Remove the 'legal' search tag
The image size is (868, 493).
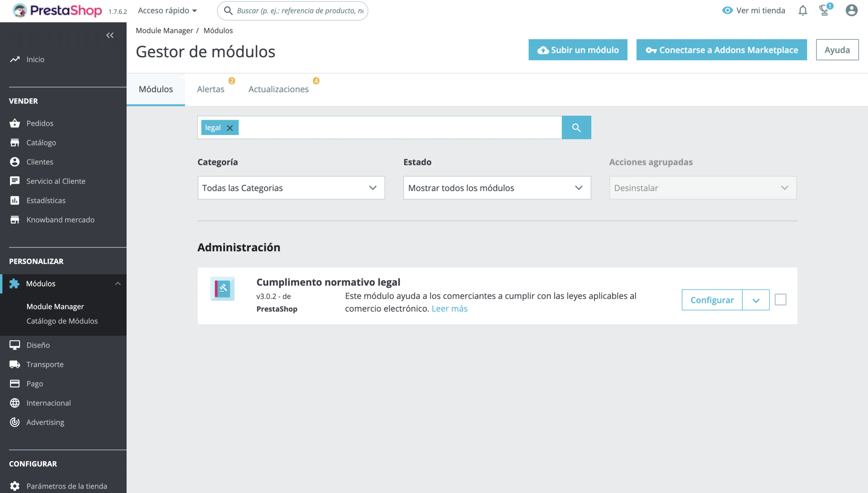click(x=230, y=128)
